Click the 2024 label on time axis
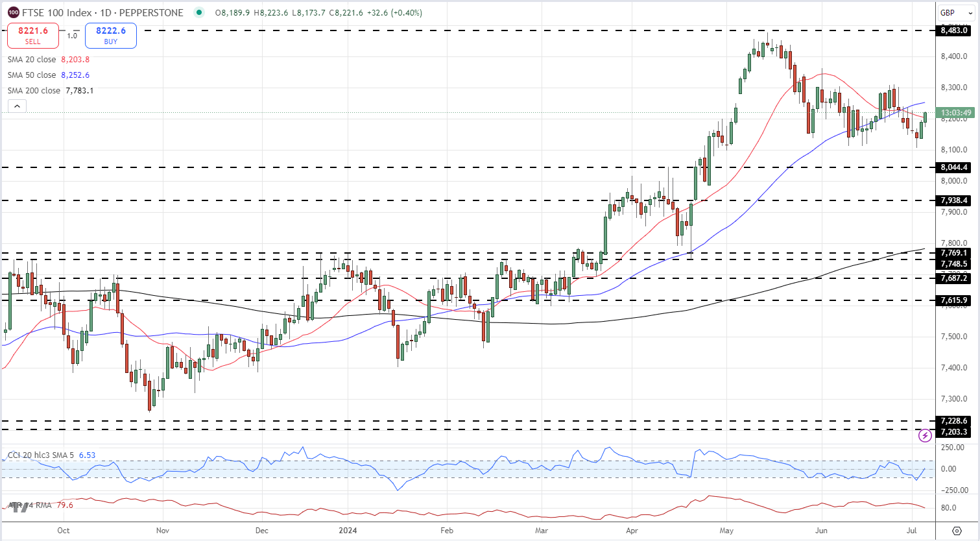 point(348,531)
